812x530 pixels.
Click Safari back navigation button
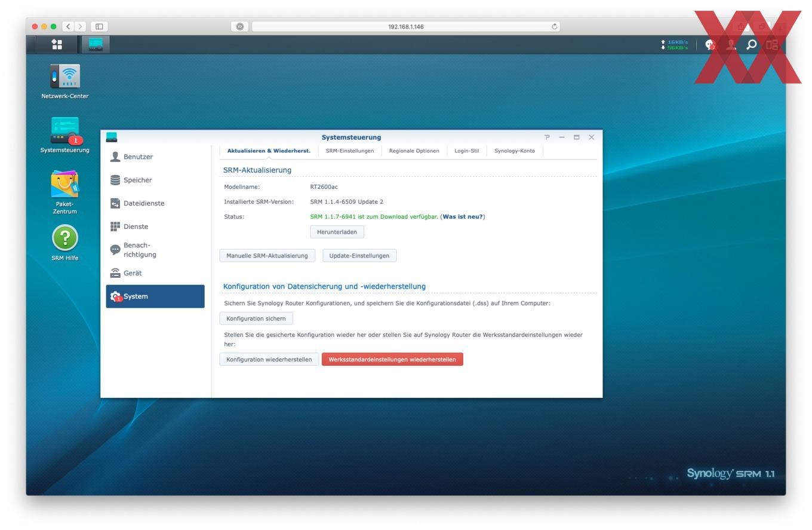coord(68,26)
